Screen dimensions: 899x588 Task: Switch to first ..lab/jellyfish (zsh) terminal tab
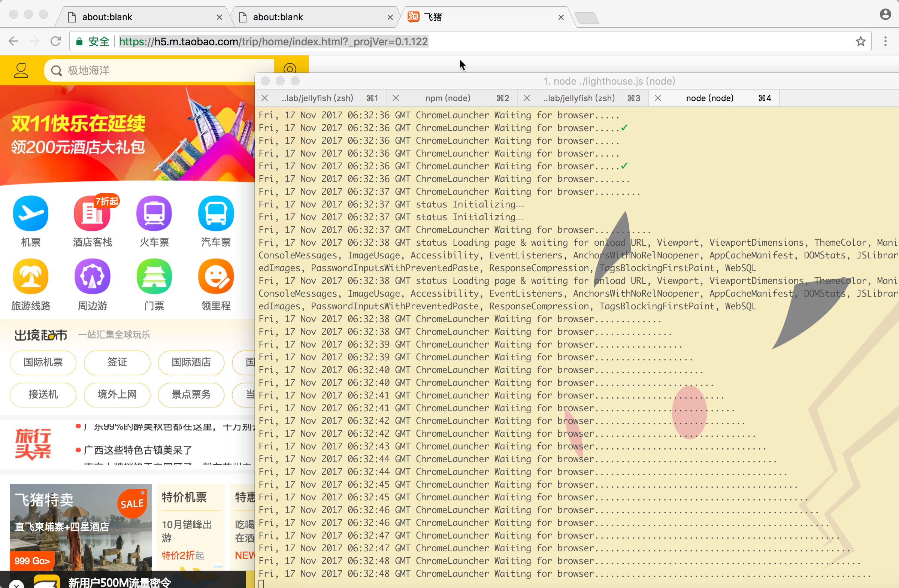coord(321,98)
